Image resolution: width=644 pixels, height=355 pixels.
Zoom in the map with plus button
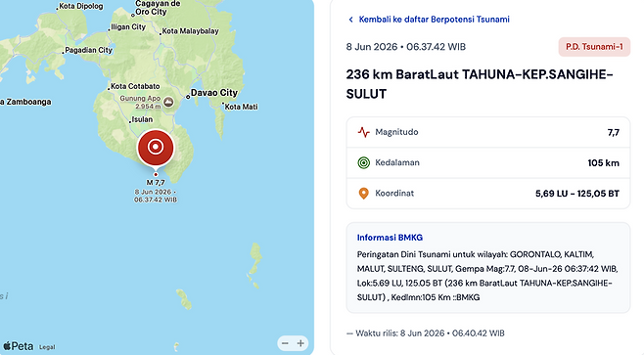300,343
